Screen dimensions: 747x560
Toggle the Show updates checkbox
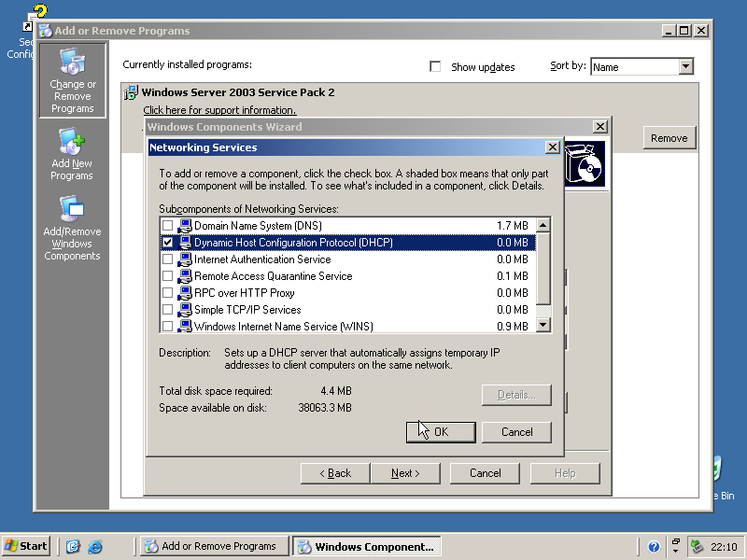click(435, 67)
